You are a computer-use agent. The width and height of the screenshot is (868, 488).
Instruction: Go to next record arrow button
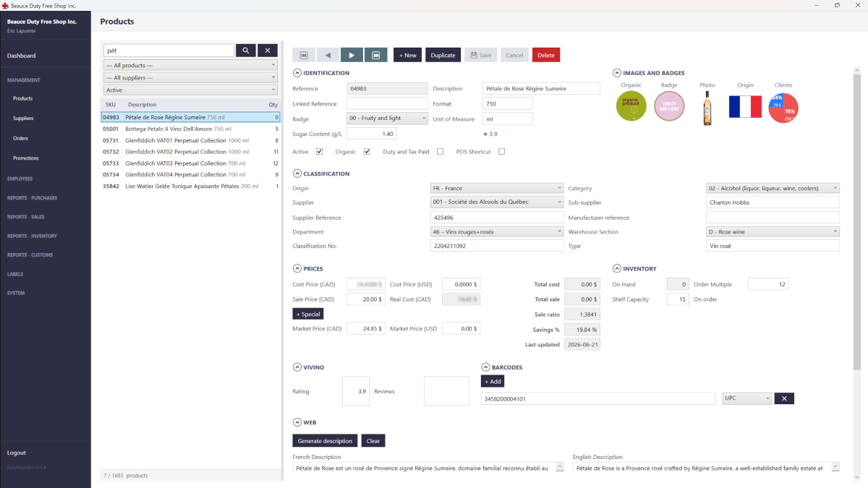(x=352, y=55)
